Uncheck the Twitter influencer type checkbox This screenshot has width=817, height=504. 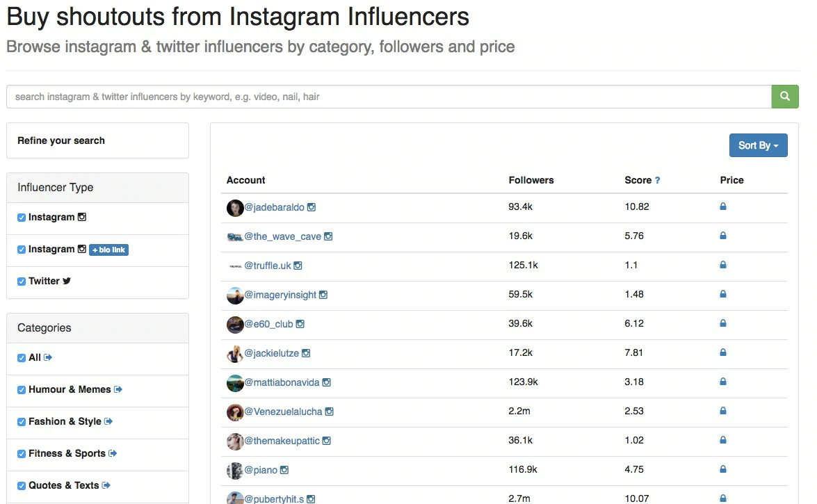pyautogui.click(x=22, y=282)
